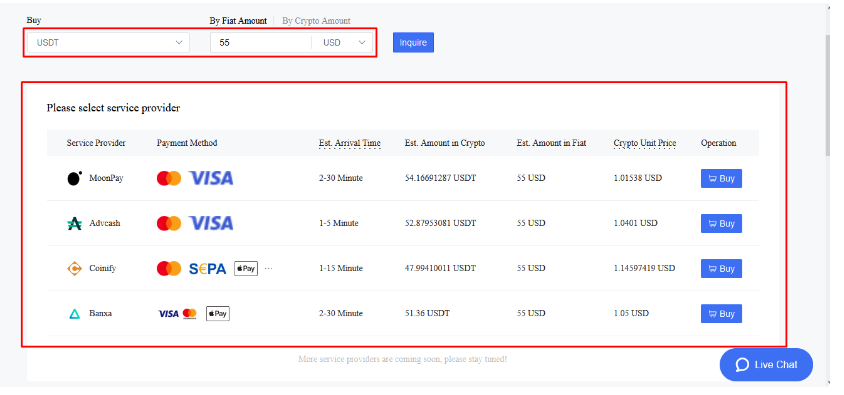Click the 1-15 Minute arrival time
Viewport: 844px width, 395px height.
(340, 268)
